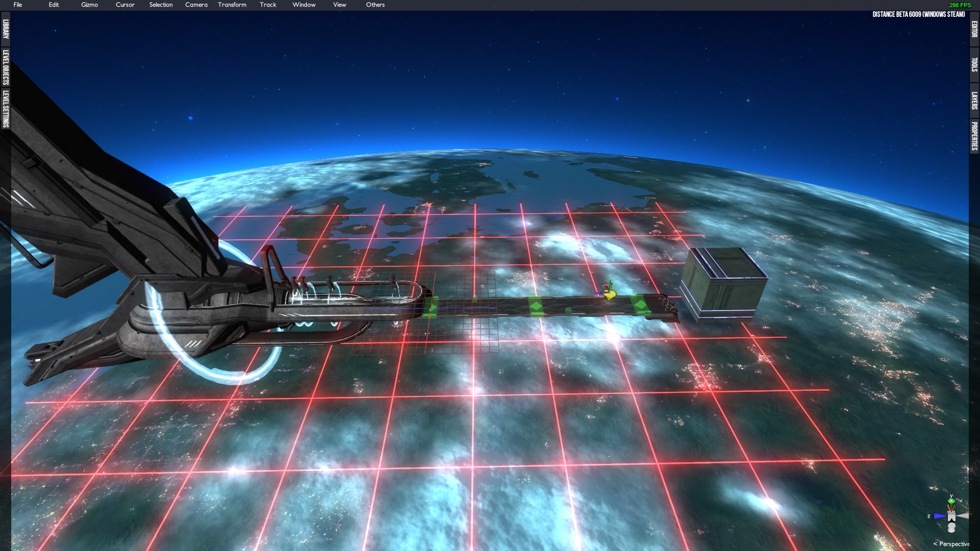Open the Cursor menu
The image size is (980, 551).
coord(125,5)
